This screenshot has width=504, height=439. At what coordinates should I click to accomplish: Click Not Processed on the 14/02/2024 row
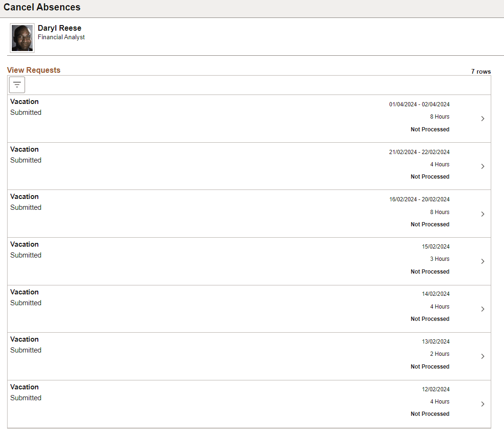tap(430, 318)
